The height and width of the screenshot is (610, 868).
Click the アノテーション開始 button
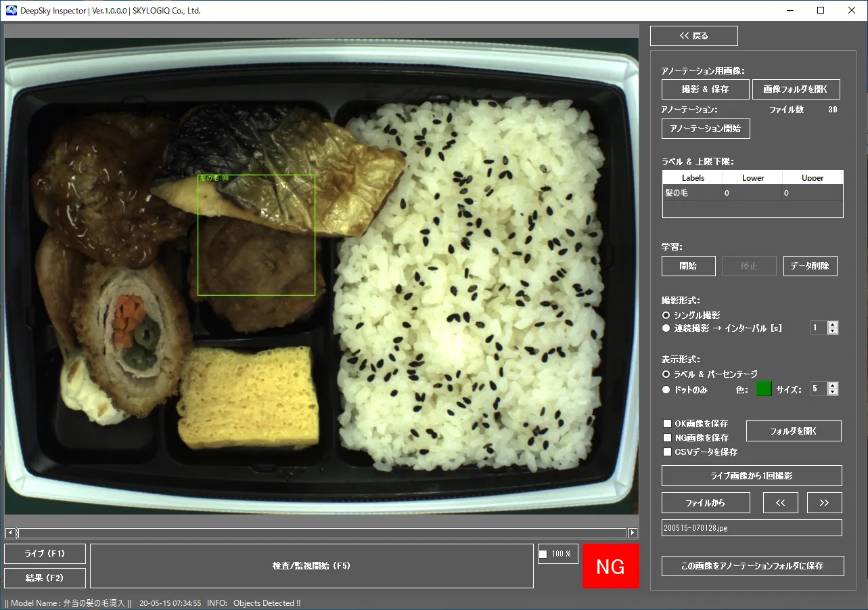click(706, 129)
